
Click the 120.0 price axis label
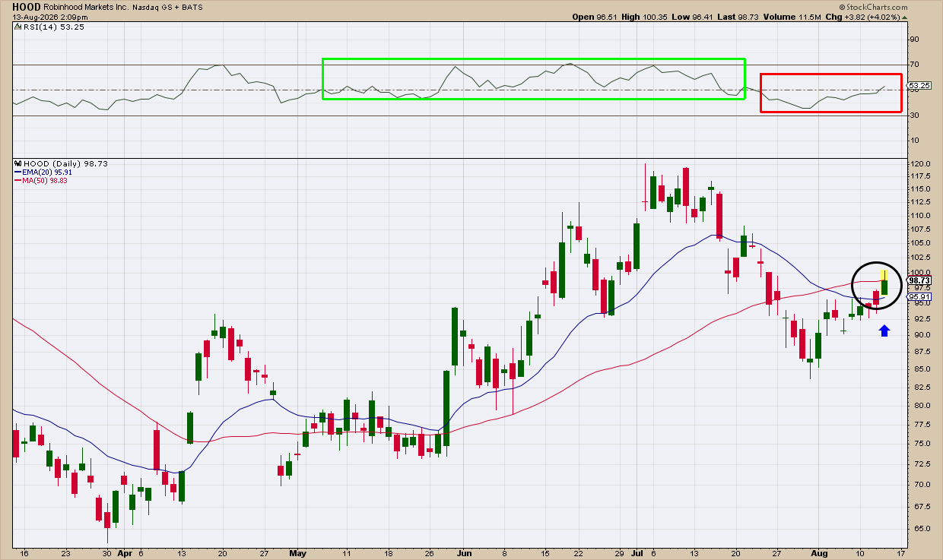[x=920, y=164]
